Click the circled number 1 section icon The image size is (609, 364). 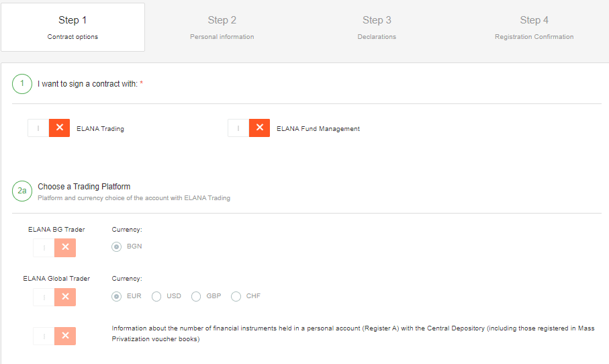pos(22,84)
